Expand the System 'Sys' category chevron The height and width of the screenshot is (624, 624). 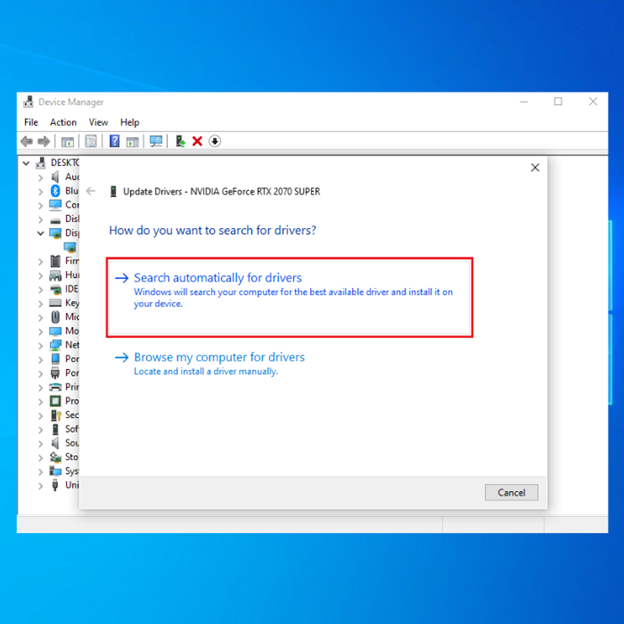click(x=40, y=472)
